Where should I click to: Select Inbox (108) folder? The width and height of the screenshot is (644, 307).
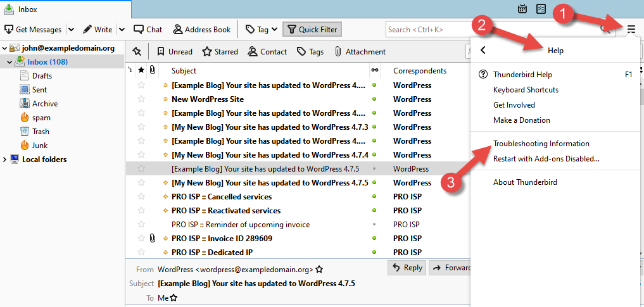pos(47,62)
